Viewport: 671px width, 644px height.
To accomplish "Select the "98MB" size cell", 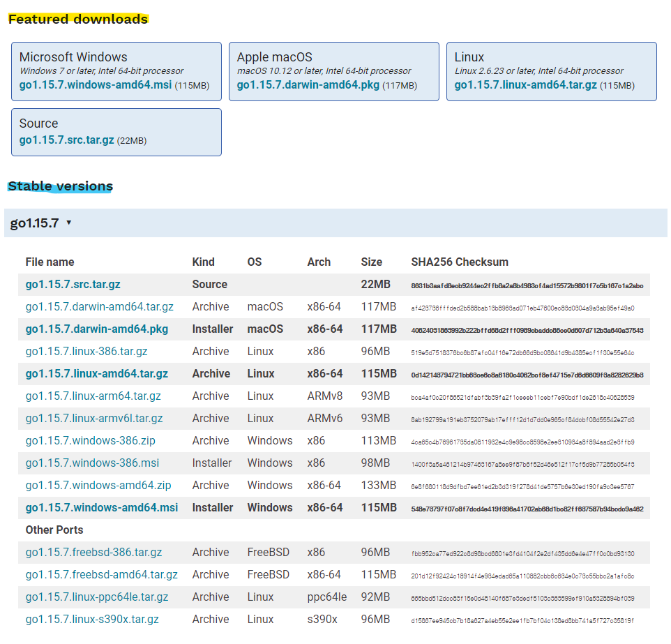I will coord(375,463).
